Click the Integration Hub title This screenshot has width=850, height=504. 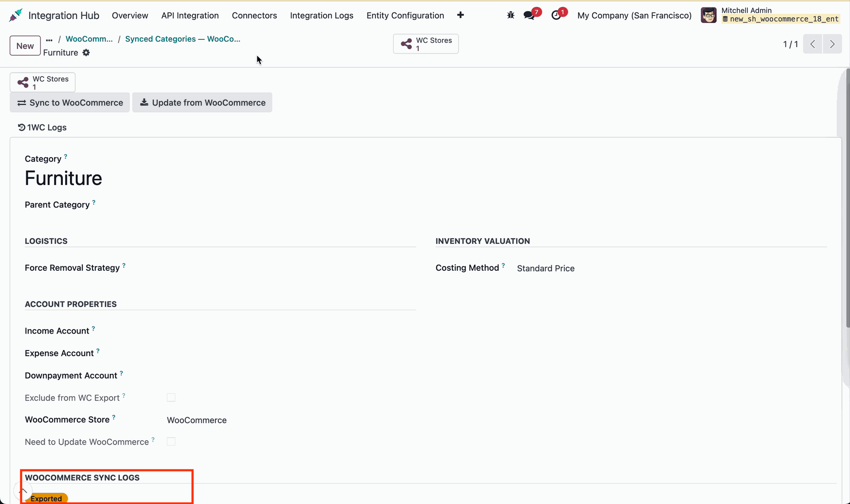click(64, 15)
